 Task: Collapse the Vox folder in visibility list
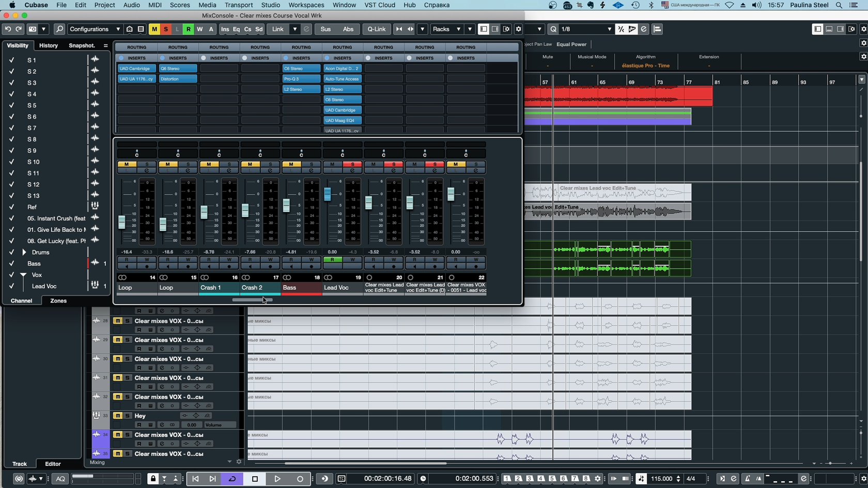coord(23,275)
